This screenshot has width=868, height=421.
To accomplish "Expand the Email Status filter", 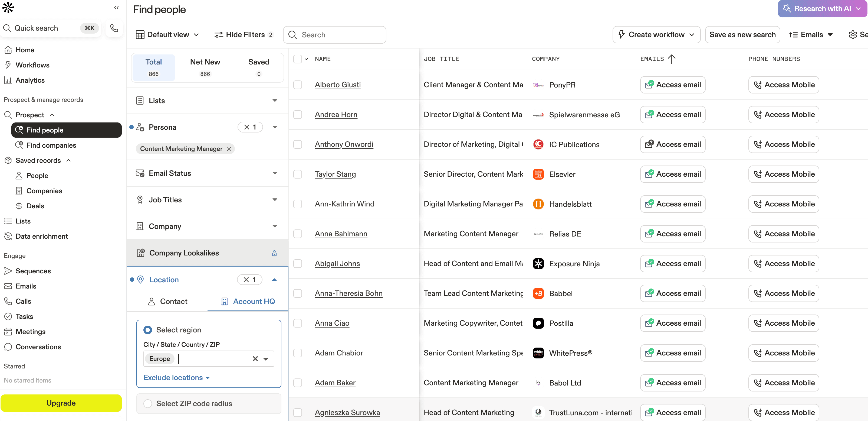I will tap(275, 173).
